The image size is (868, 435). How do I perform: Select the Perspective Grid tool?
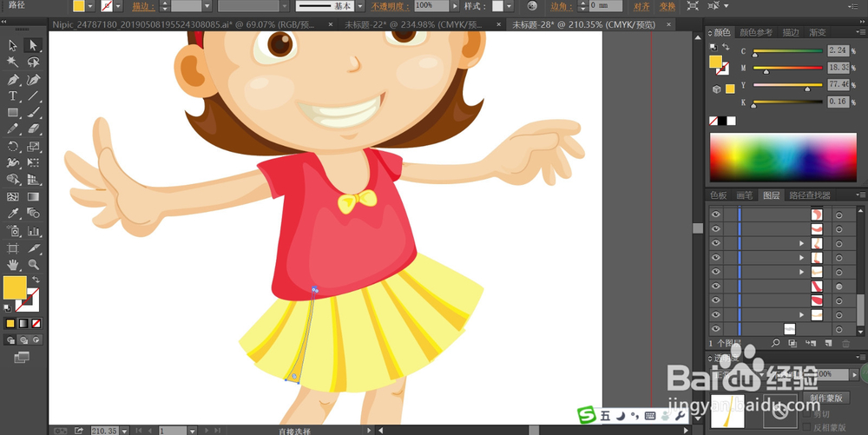[33, 180]
